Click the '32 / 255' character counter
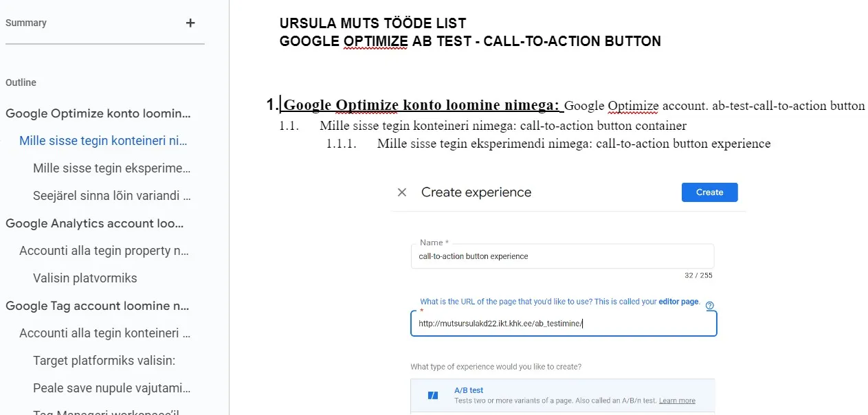Screen dimensions: 868x415 tap(698, 276)
